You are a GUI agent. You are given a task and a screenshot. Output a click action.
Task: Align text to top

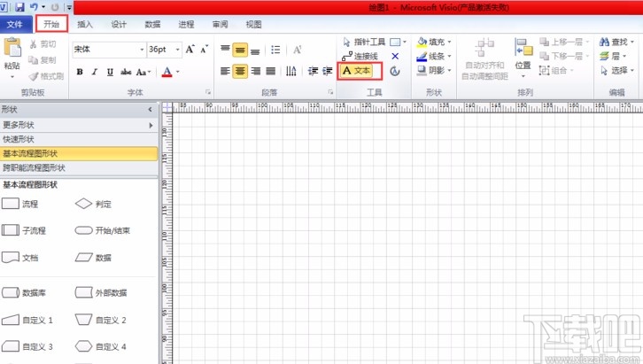225,50
